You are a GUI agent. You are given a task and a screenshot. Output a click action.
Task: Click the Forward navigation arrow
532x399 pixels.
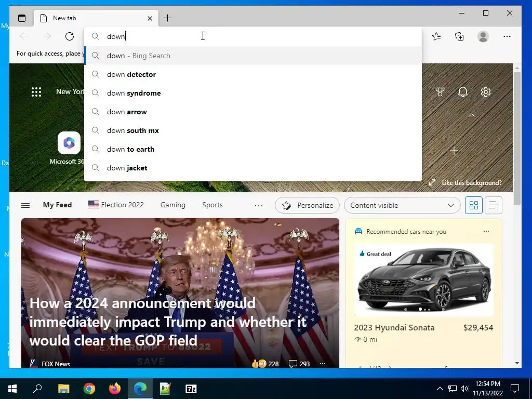click(46, 36)
